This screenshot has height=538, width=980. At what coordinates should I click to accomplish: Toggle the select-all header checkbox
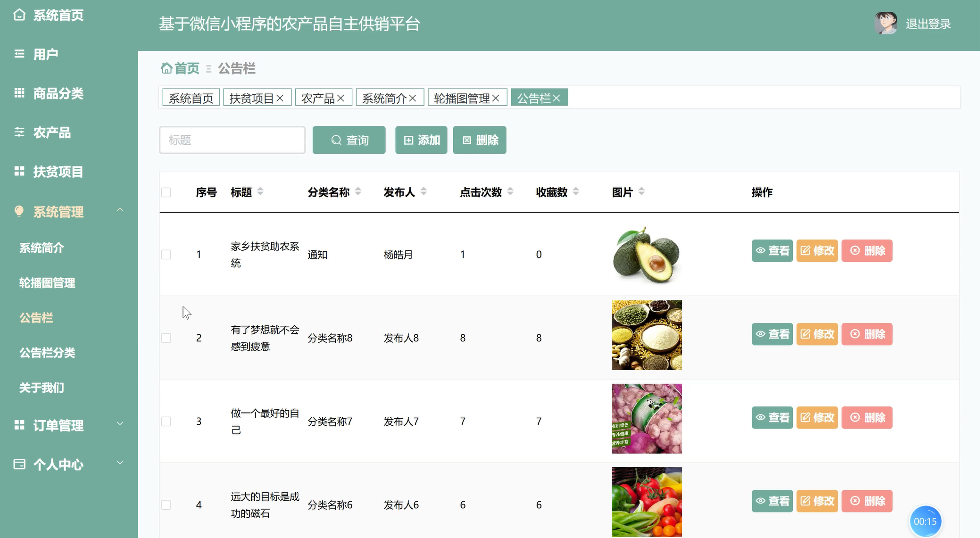pyautogui.click(x=166, y=192)
